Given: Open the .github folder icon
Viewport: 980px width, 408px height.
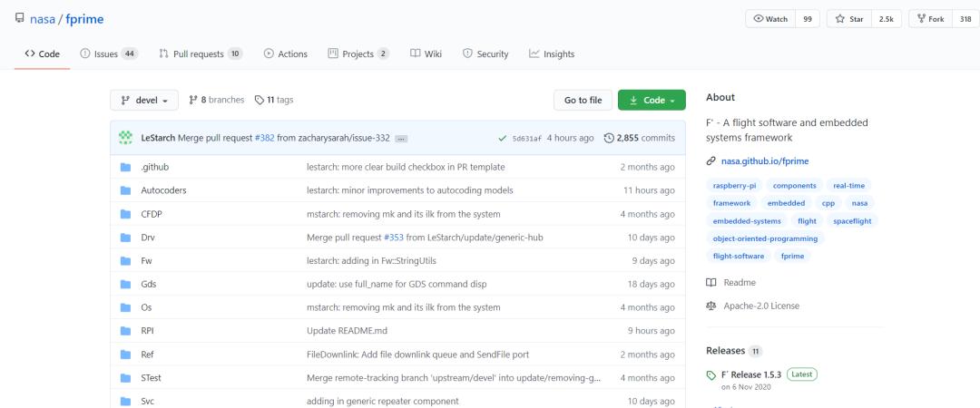Looking at the screenshot, I should [x=125, y=167].
